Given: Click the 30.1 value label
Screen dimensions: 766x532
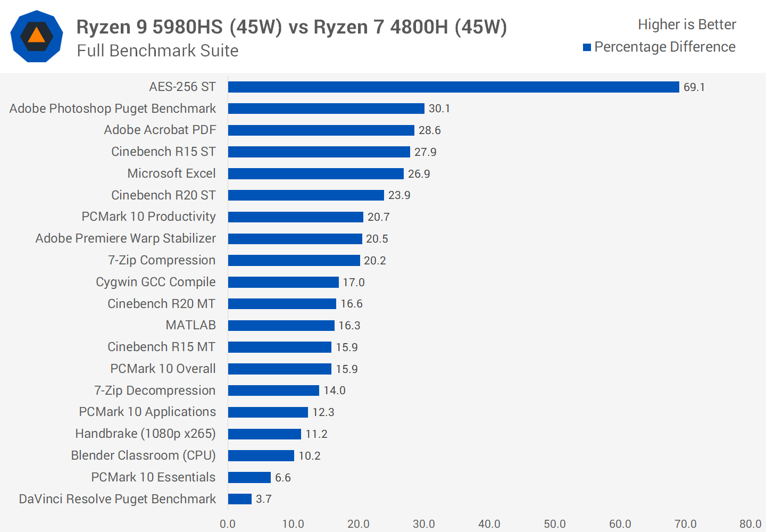Looking at the screenshot, I should pyautogui.click(x=439, y=109).
